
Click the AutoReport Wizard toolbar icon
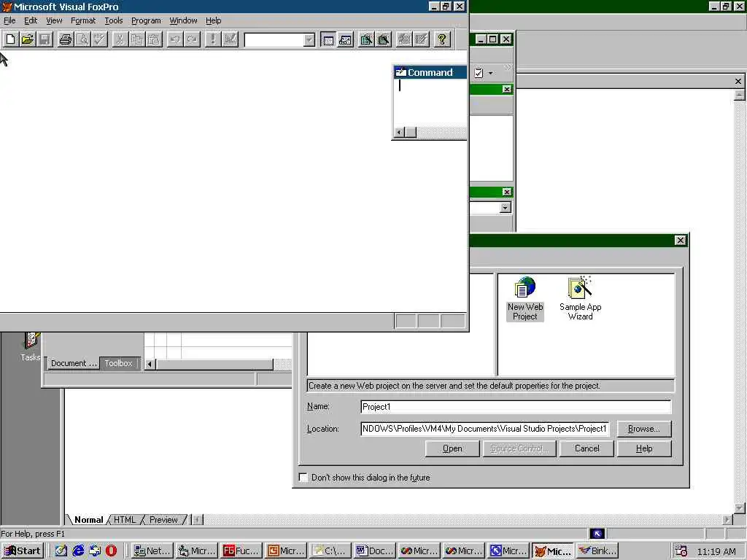click(421, 39)
